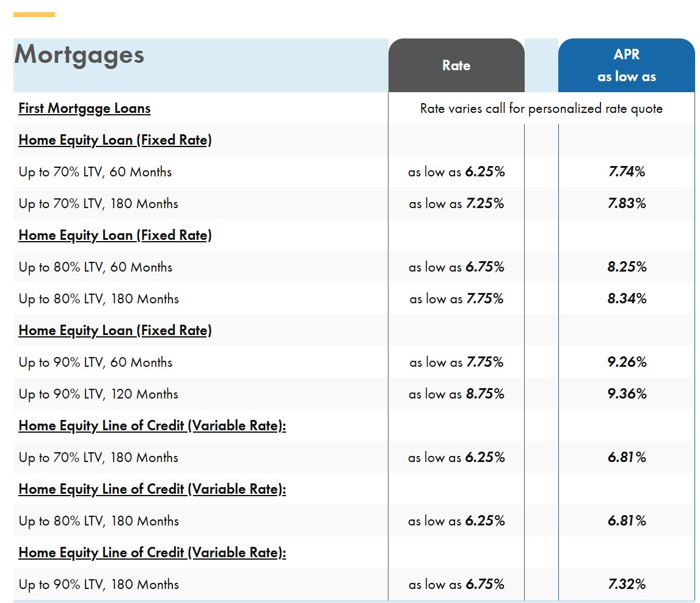The image size is (700, 603).
Task: Click the yellow accent bar above Mortgages
Action: point(34,15)
